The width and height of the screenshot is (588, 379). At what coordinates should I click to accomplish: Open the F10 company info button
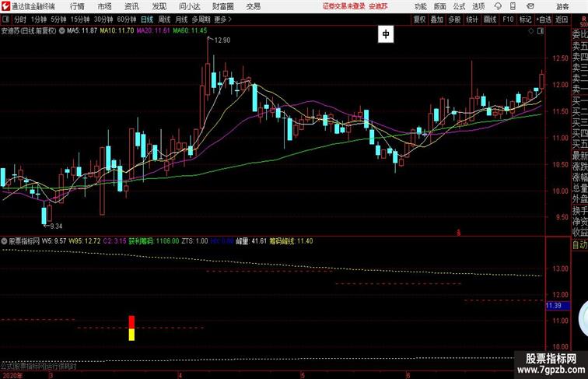[508, 19]
